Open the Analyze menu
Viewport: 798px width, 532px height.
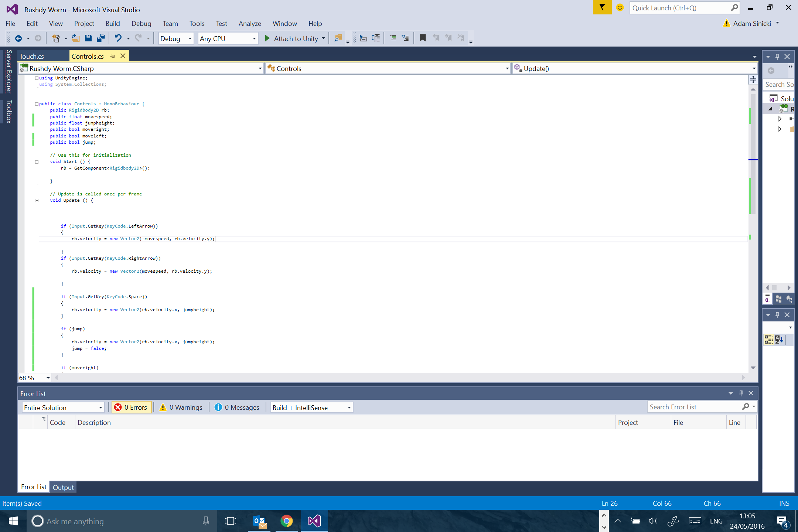250,24
